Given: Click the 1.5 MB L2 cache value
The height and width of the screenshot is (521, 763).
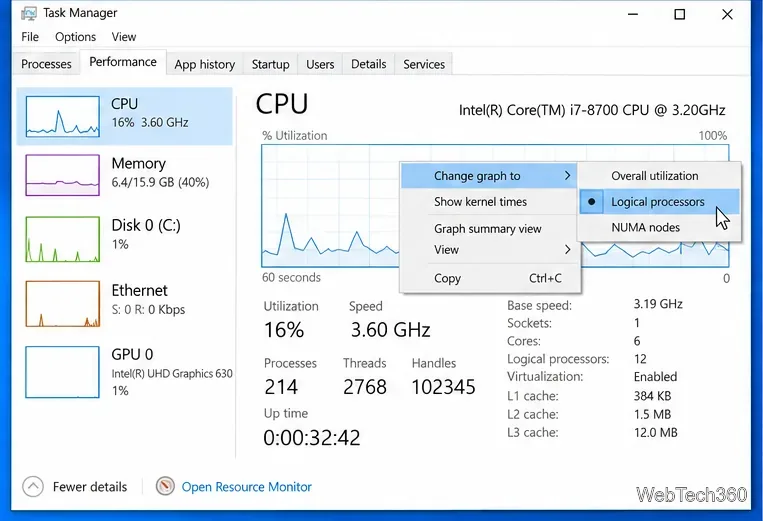Looking at the screenshot, I should 652,414.
